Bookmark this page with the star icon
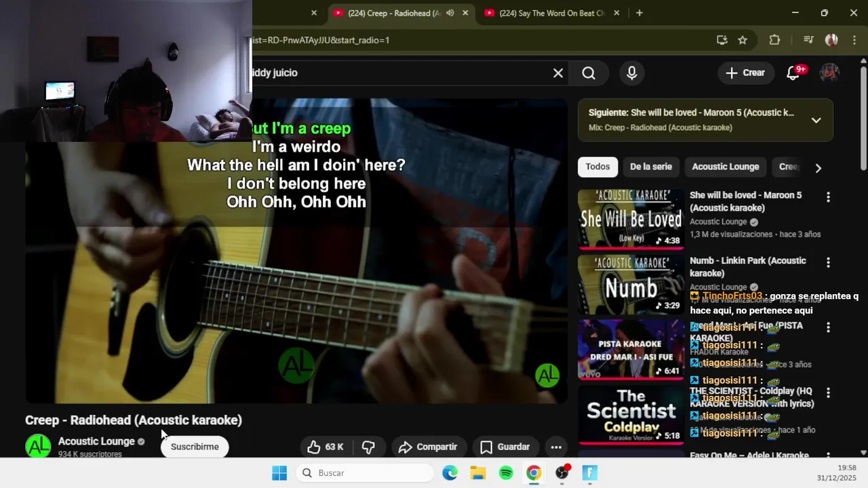 coord(743,40)
